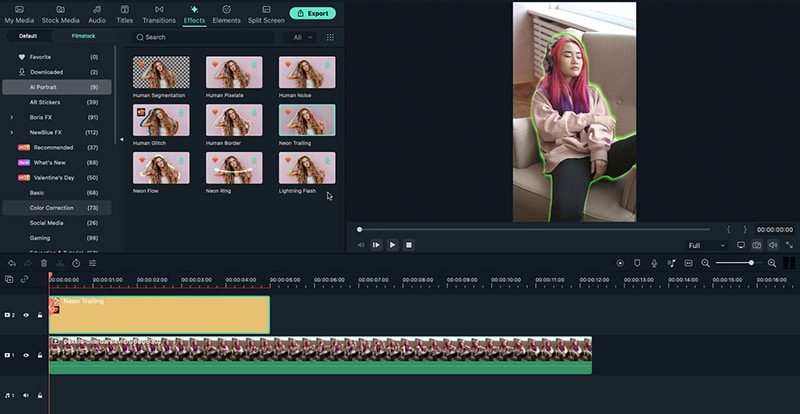Screen dimensions: 800x414
Task: Click the timeline render preview icon
Action: click(x=620, y=263)
